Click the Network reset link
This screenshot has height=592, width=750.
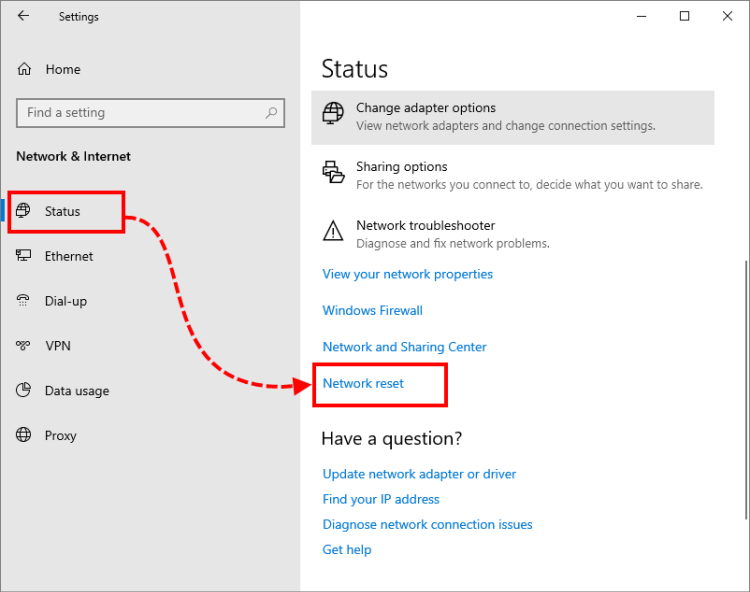click(x=363, y=384)
